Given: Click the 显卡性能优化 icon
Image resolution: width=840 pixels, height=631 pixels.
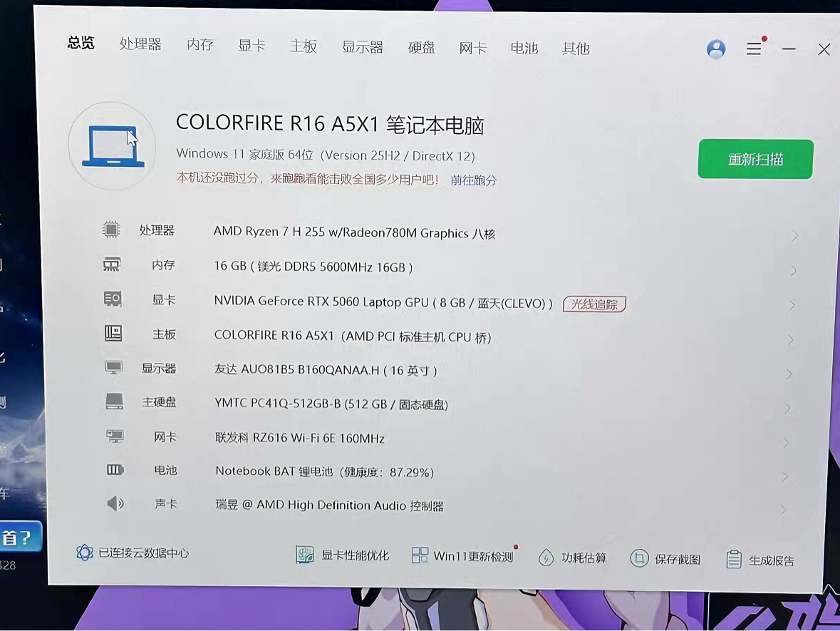Looking at the screenshot, I should tap(305, 555).
